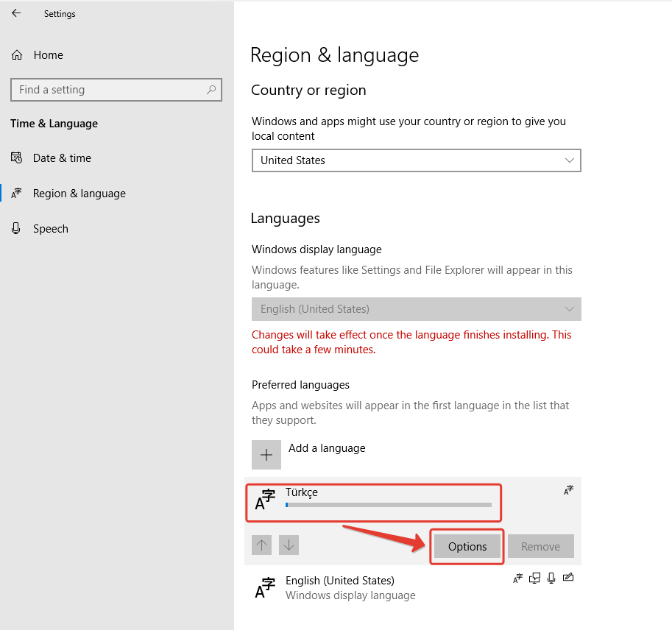
Task: Click the handwriting icon for English
Action: tap(567, 578)
